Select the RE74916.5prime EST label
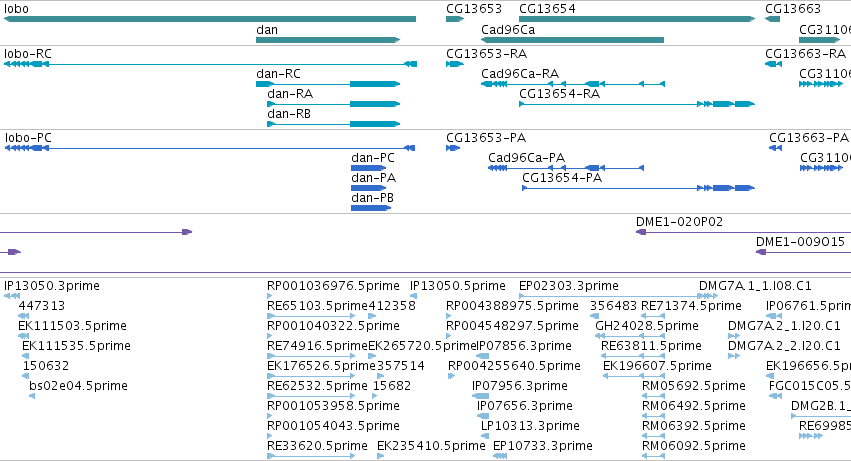This screenshot has height=461, width=851. click(x=317, y=346)
